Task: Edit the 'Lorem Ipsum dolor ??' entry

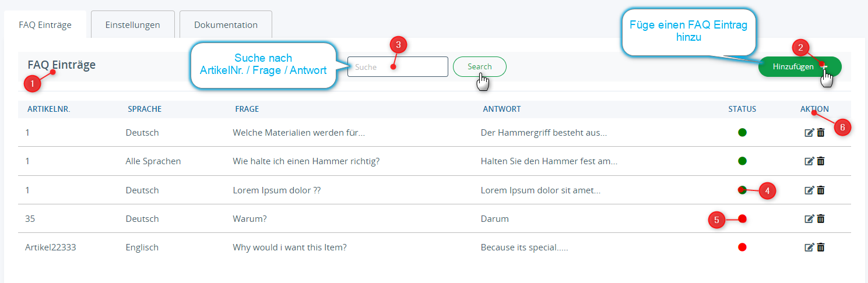Action: [809, 190]
